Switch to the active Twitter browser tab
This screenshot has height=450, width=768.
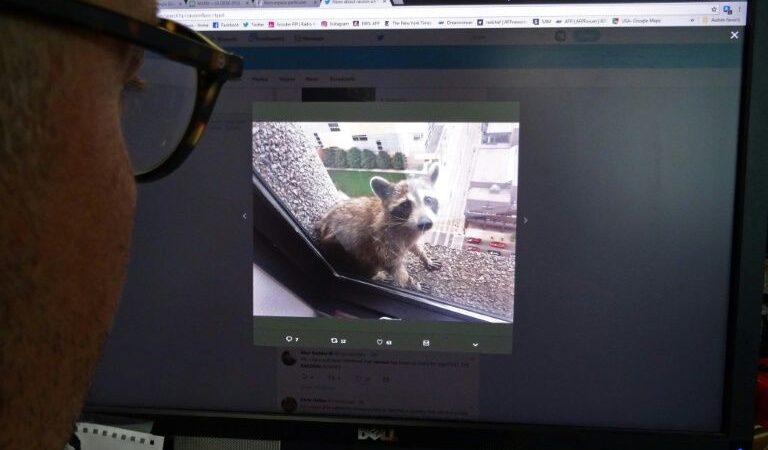tap(355, 2)
